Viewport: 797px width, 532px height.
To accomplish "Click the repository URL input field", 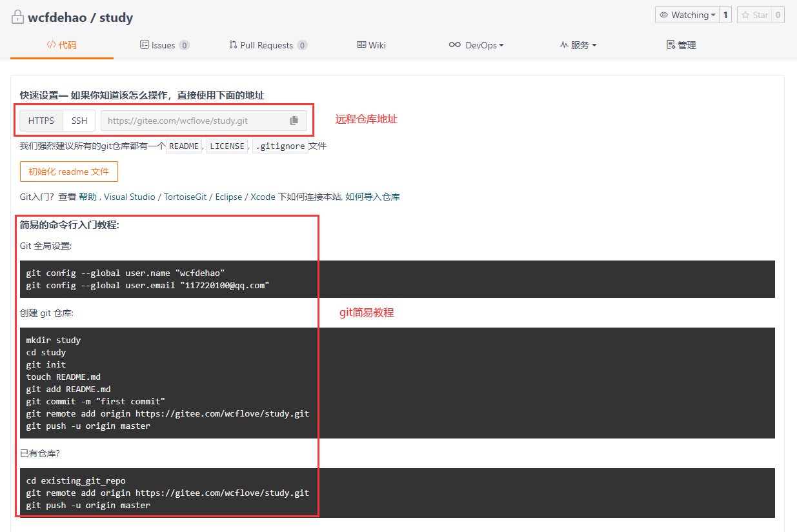I will click(x=194, y=121).
